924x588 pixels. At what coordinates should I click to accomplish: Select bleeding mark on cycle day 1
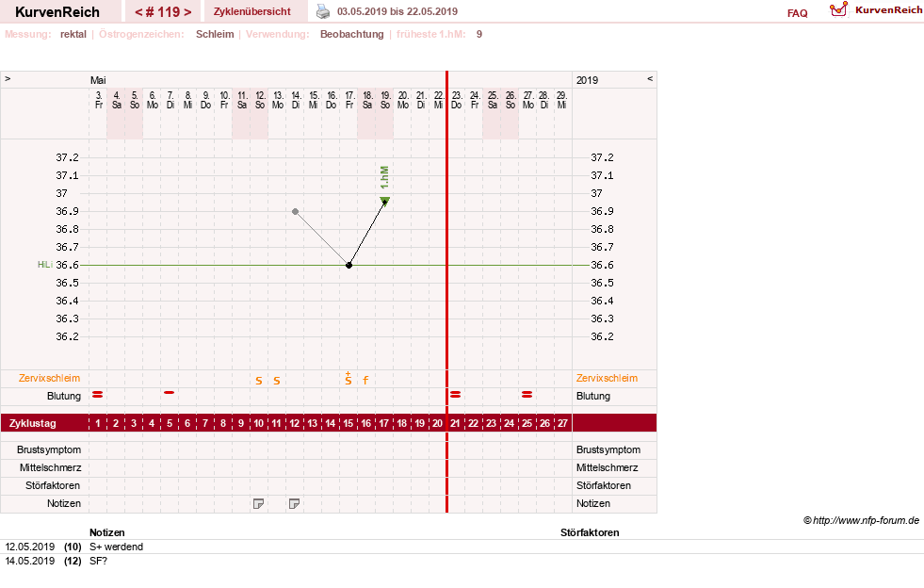point(98,394)
